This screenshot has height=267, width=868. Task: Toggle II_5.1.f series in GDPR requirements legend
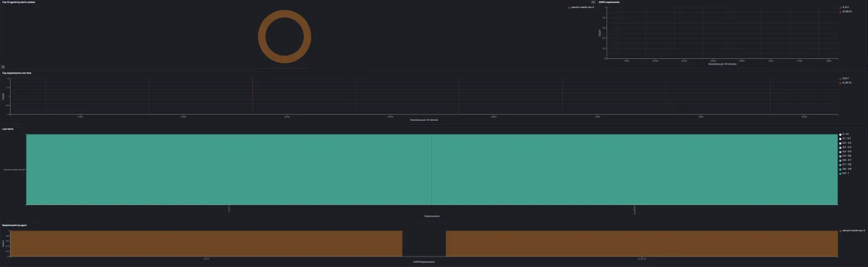(845, 7)
